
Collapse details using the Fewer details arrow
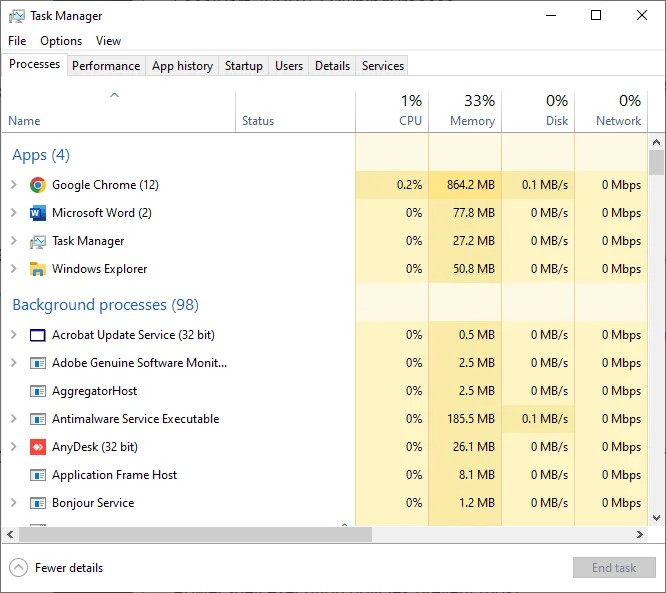[x=18, y=568]
